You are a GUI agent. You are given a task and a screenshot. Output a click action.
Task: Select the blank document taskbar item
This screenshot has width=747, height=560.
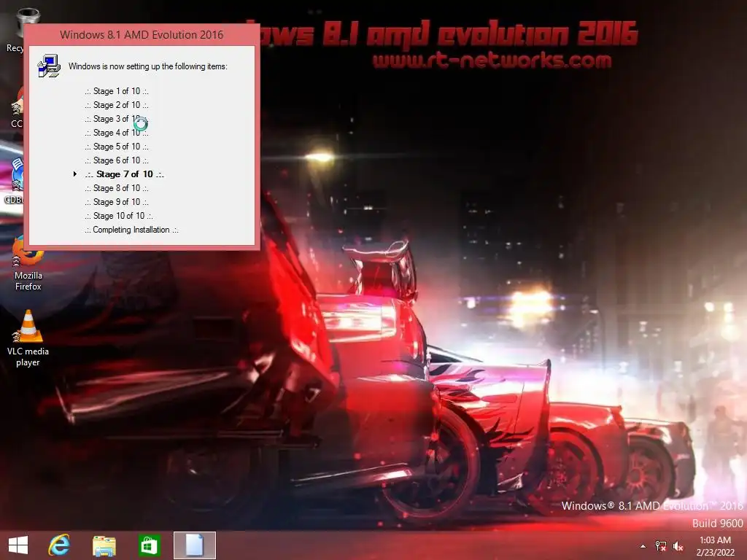click(194, 545)
